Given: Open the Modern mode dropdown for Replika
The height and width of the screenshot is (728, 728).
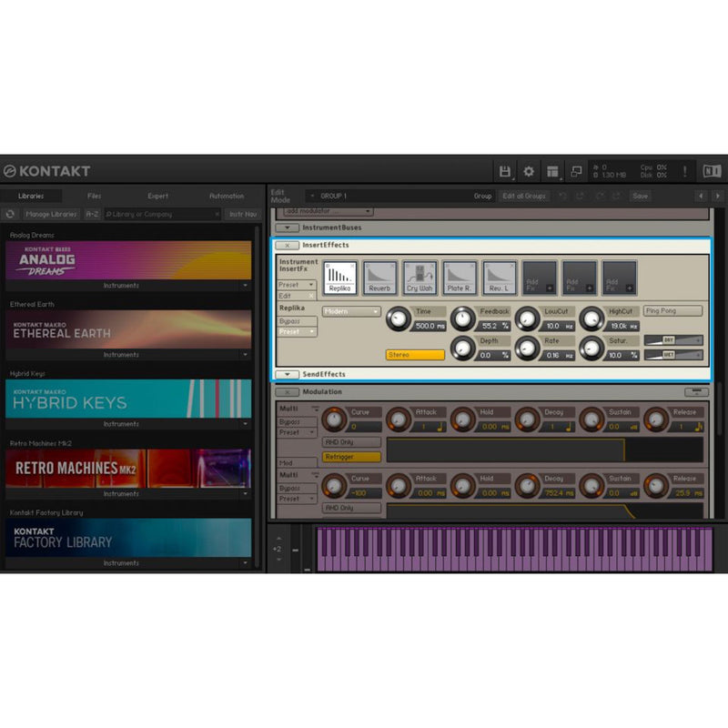Looking at the screenshot, I should point(351,312).
